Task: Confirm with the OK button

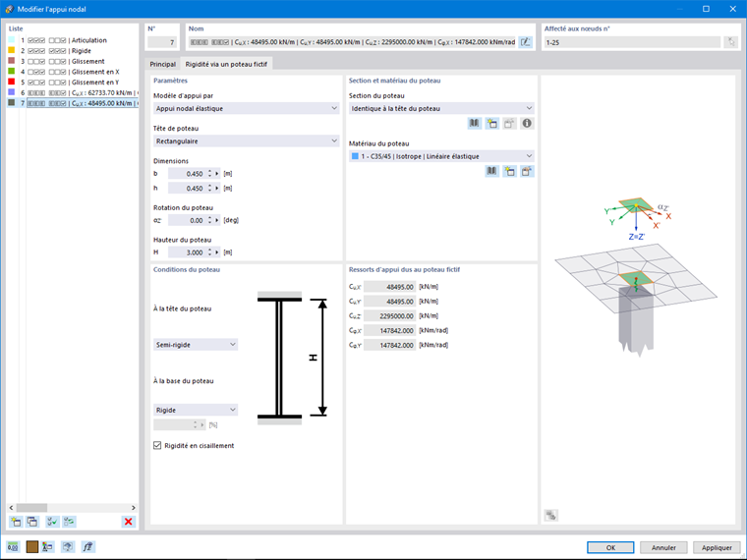Action: point(610,547)
